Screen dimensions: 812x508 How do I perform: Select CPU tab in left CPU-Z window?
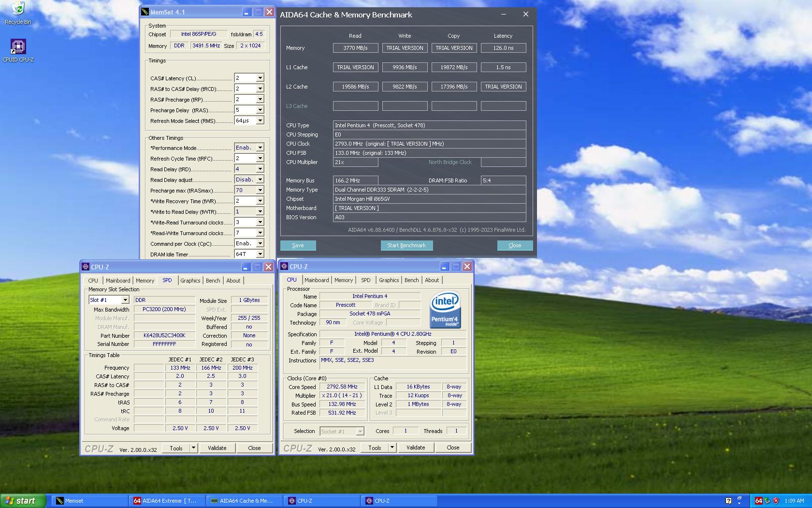(93, 281)
